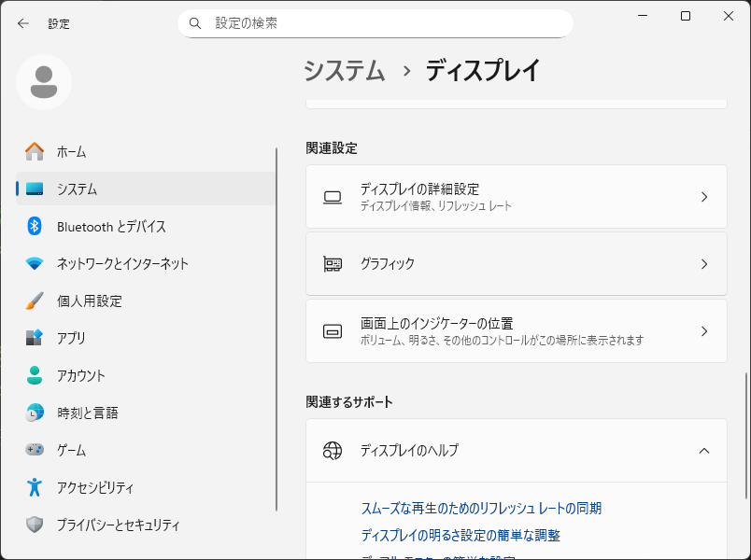The height and width of the screenshot is (560, 751).
Task: Click the Personalization paintbrush icon
Action: (x=35, y=301)
